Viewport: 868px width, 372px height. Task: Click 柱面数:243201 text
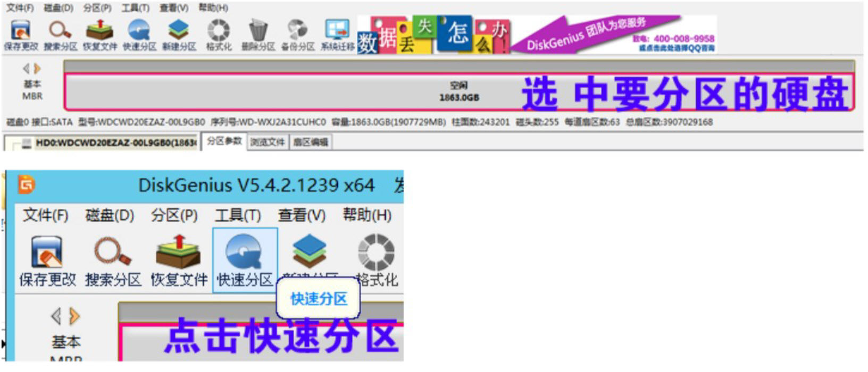[481, 122]
